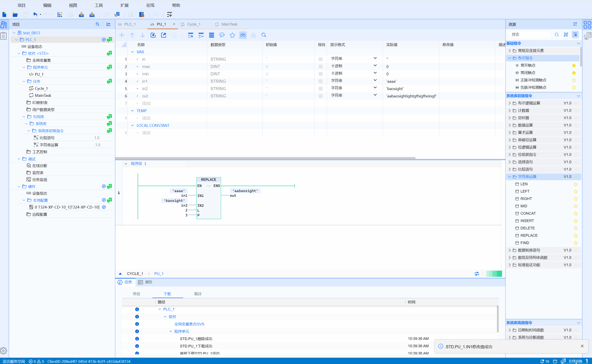
Task: Click the favorite star icon next to REPLACE
Action: [x=576, y=236]
